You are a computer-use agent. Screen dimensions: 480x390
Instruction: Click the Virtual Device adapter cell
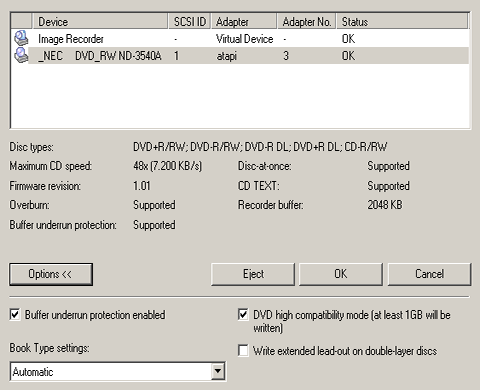(244, 39)
